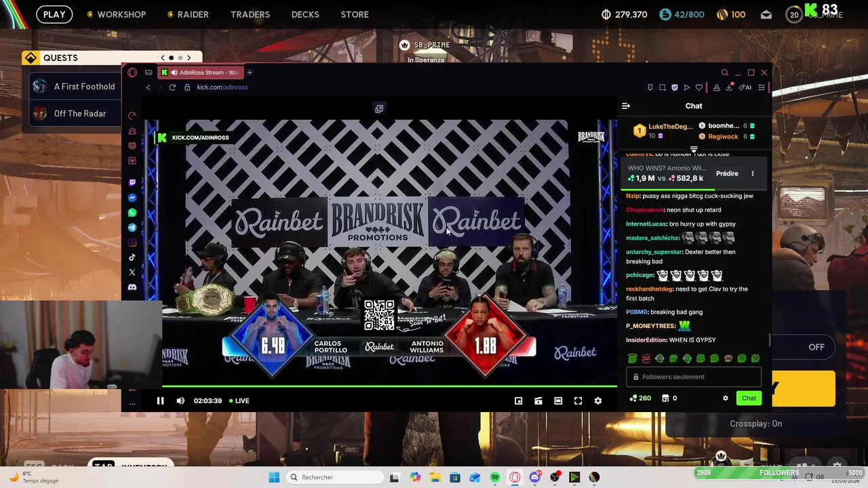Jump to LIVE indicator
868x488 pixels.
pos(239,401)
